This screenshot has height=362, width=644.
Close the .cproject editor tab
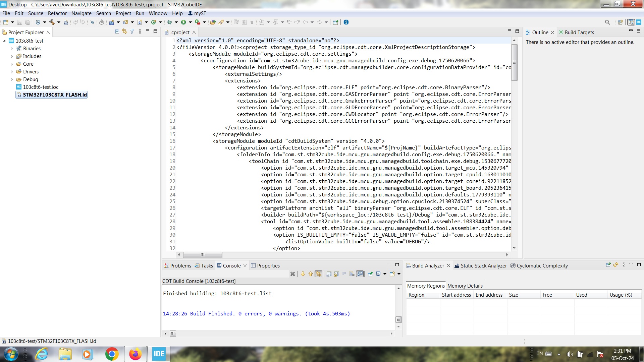[194, 33]
